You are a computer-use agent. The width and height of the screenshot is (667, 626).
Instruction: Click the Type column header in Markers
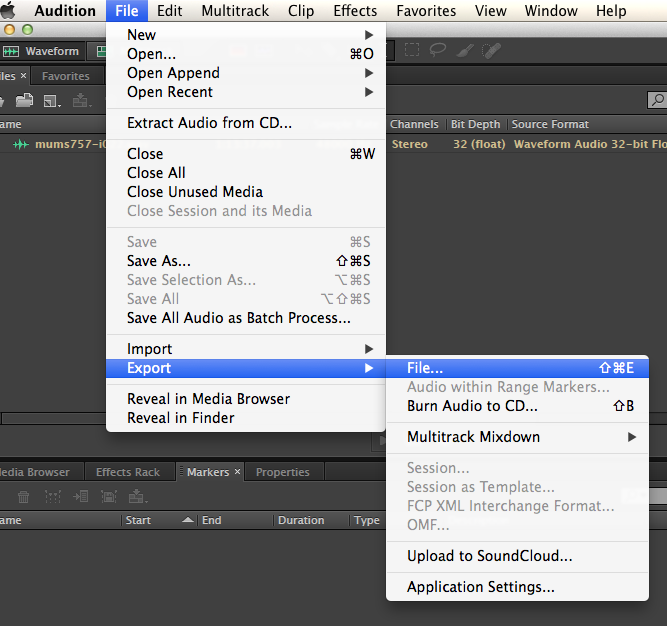[x=367, y=520]
